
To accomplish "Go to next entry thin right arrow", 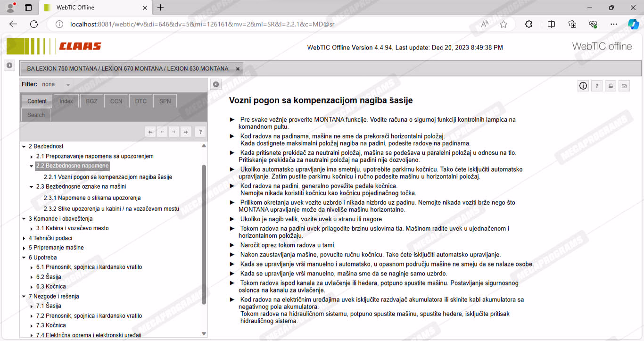I will tap(174, 132).
